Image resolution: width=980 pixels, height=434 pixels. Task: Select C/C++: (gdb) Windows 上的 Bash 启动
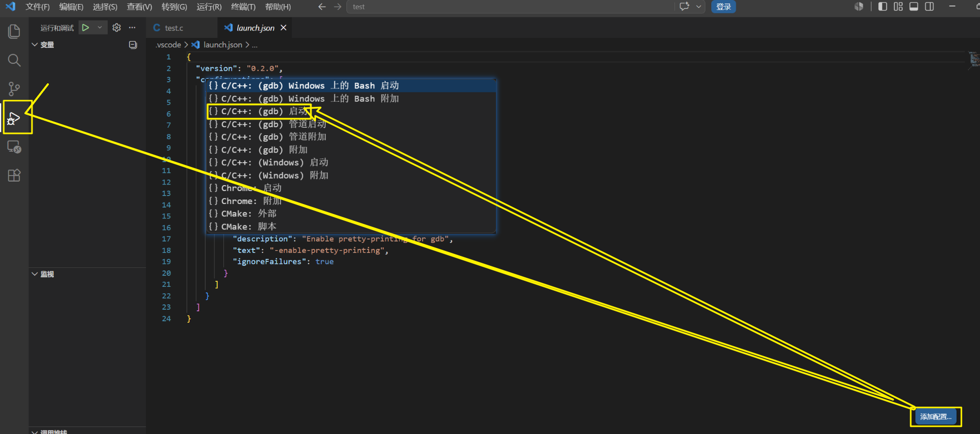tap(351, 85)
